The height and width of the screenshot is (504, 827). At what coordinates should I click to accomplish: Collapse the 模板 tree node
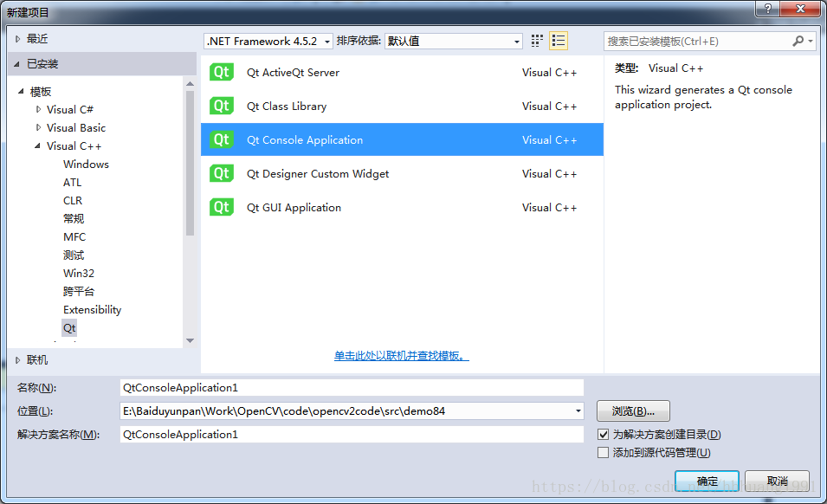(x=21, y=91)
